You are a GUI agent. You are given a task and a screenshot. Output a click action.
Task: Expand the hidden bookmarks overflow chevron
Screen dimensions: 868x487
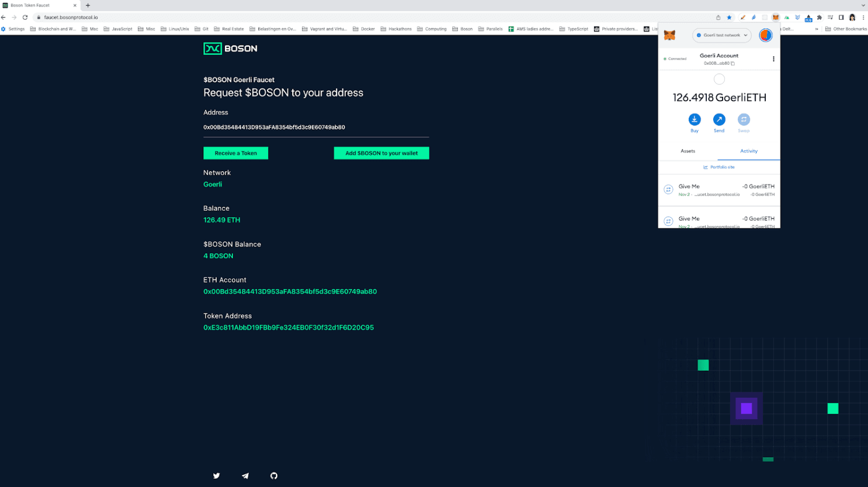(x=817, y=29)
